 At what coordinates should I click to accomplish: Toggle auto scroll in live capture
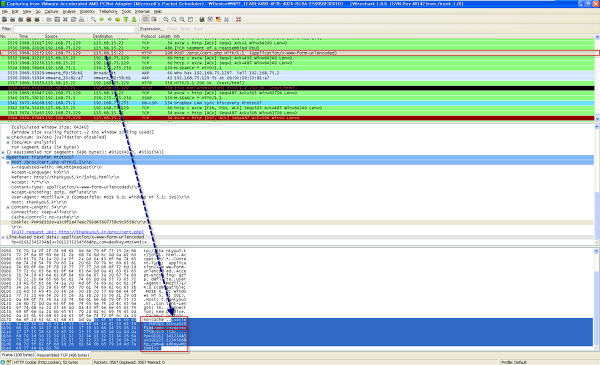(154, 20)
